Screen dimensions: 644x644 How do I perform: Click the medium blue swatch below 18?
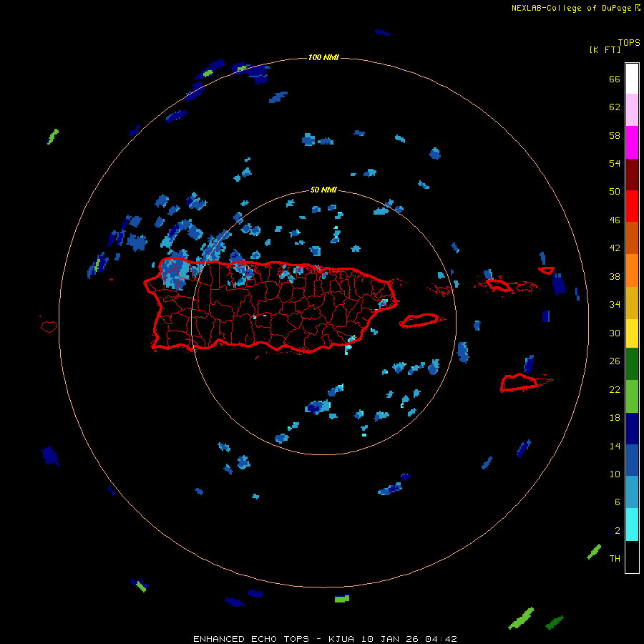point(632,460)
